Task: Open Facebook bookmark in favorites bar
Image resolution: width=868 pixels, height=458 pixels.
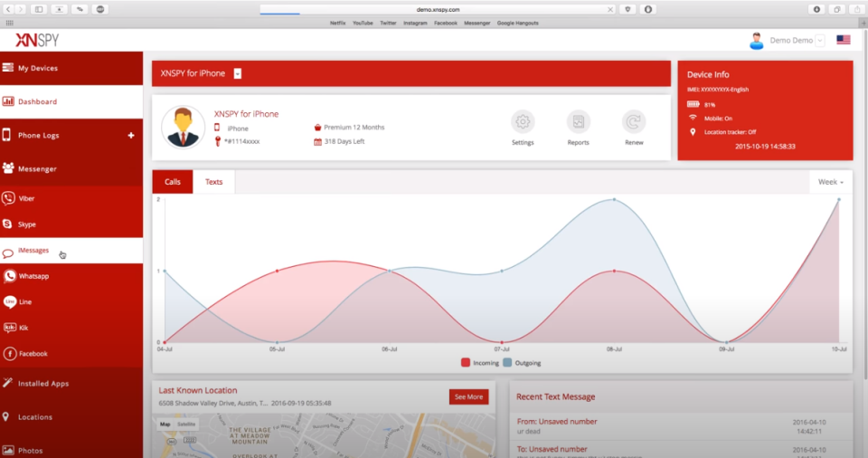Action: click(x=446, y=24)
